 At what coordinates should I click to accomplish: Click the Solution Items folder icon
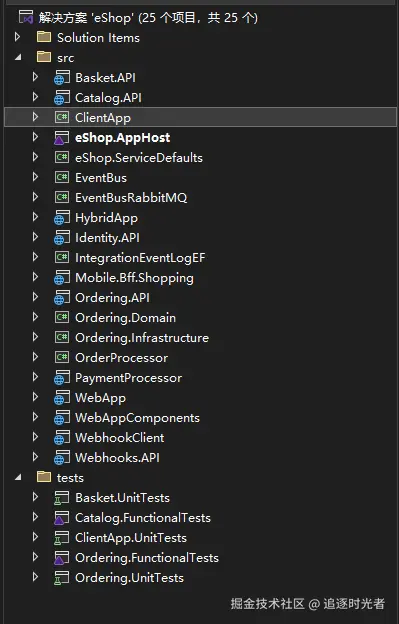pyautogui.click(x=44, y=37)
